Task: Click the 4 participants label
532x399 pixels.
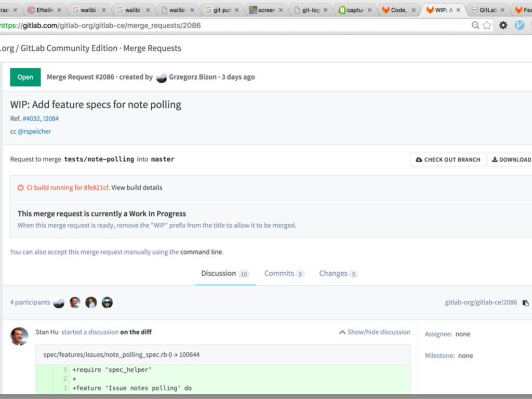Action: 30,302
